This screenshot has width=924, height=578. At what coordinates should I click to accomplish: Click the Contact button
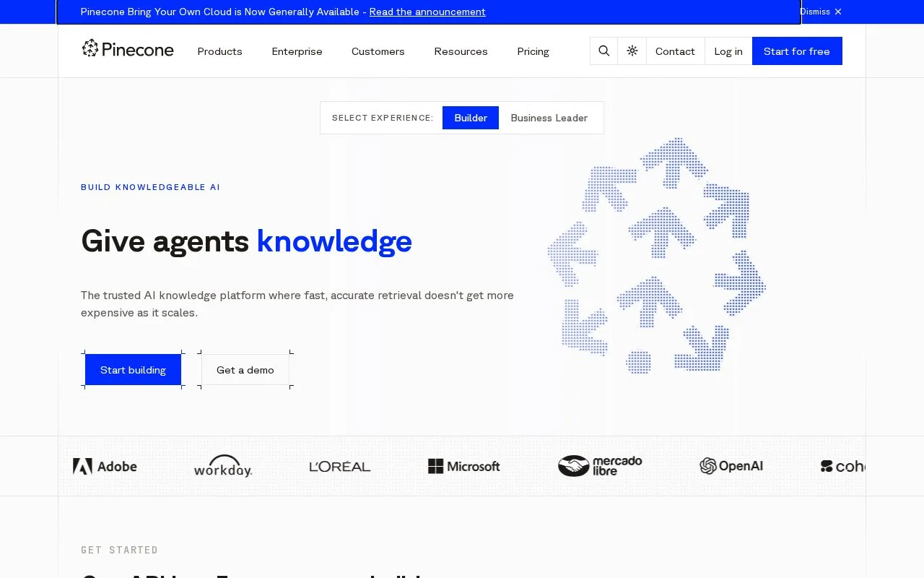point(675,51)
